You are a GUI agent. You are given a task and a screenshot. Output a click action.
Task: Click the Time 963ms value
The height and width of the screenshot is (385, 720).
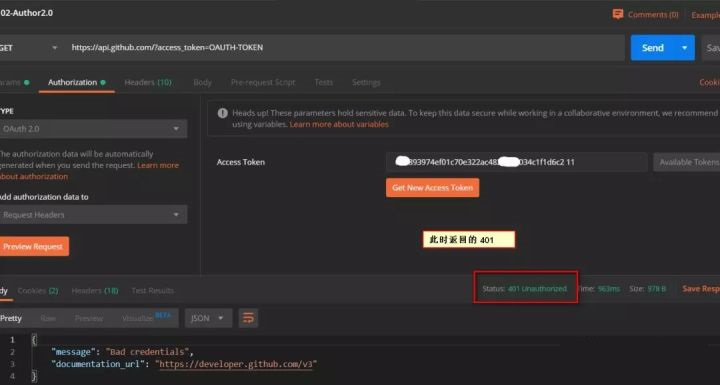[x=609, y=289]
